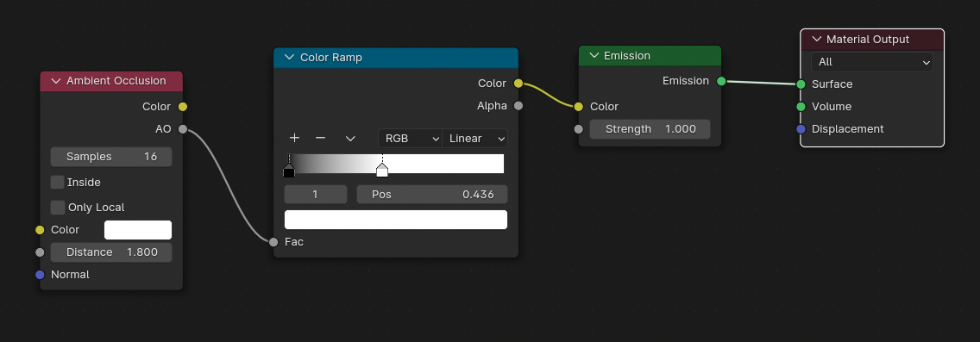Click the Distance input socket
The image size is (980, 342).
point(40,252)
